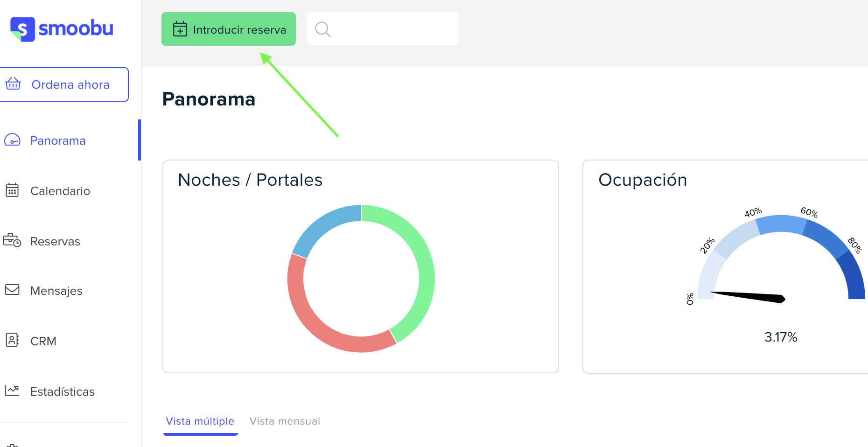The width and height of the screenshot is (868, 447).
Task: Click the shopping basket icon
Action: [13, 84]
